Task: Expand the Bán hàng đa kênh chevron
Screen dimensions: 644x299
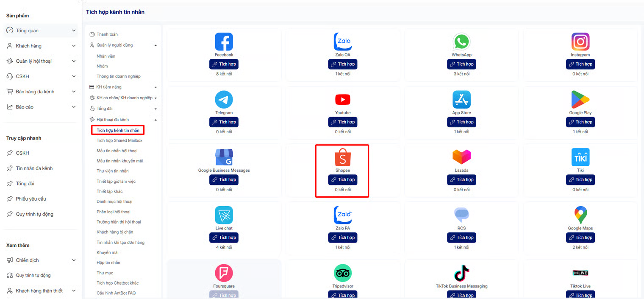Action: tap(74, 92)
